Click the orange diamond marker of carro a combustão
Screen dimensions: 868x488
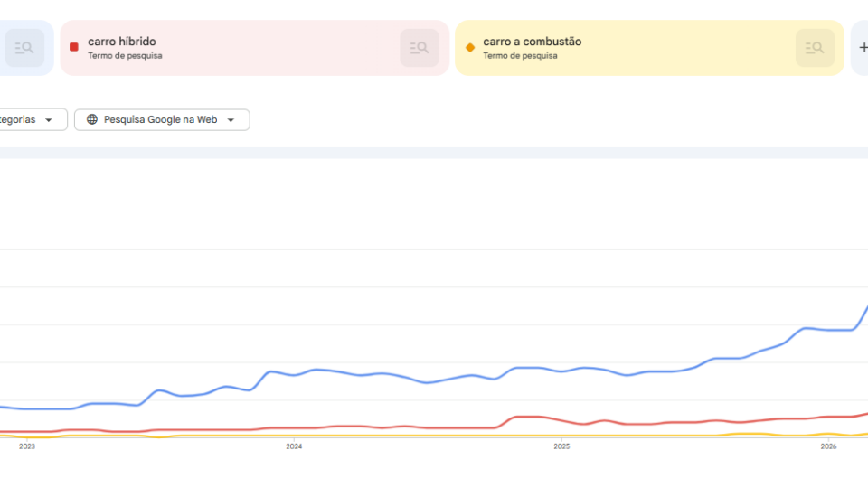coord(470,48)
